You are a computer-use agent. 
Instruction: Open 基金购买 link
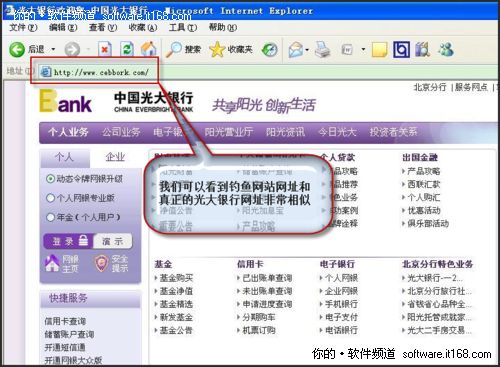point(176,278)
